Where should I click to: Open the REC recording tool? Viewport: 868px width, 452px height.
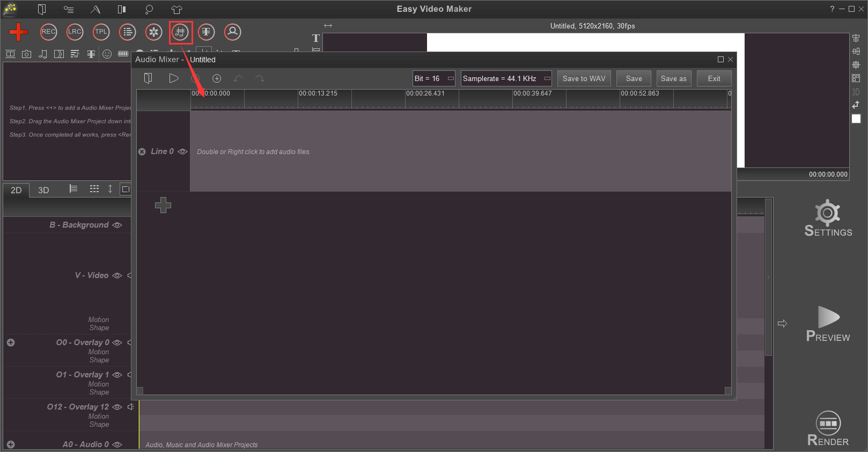tap(48, 32)
